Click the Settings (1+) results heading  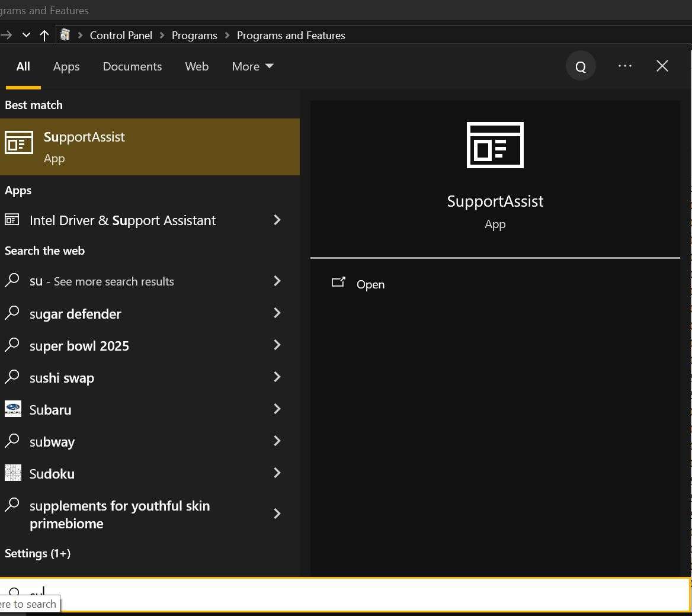click(x=37, y=553)
